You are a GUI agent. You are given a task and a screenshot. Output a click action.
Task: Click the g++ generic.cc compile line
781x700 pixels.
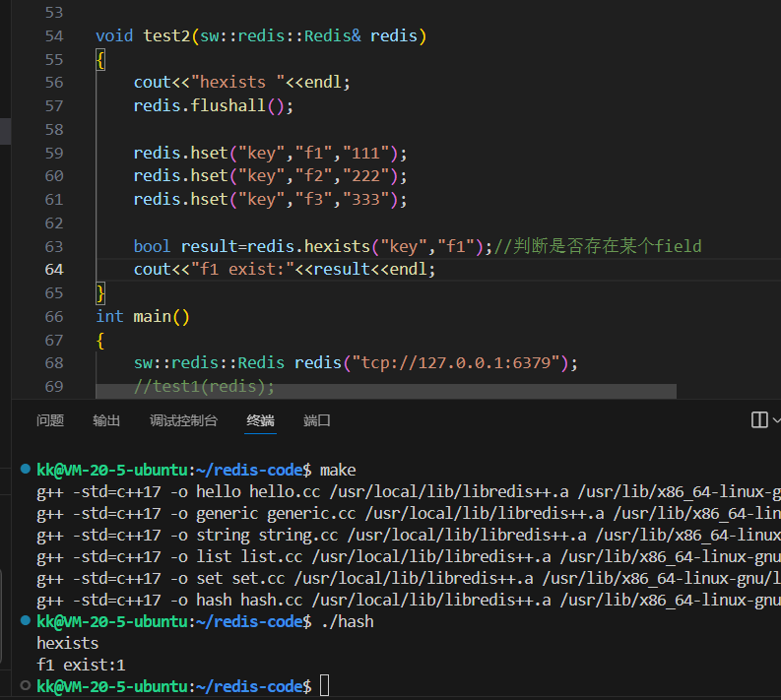click(409, 513)
